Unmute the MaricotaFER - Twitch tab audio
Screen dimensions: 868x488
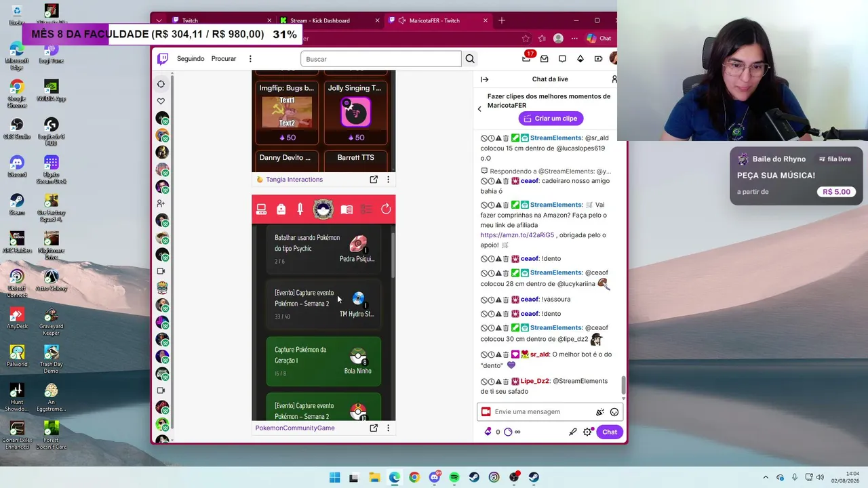pyautogui.click(x=402, y=20)
